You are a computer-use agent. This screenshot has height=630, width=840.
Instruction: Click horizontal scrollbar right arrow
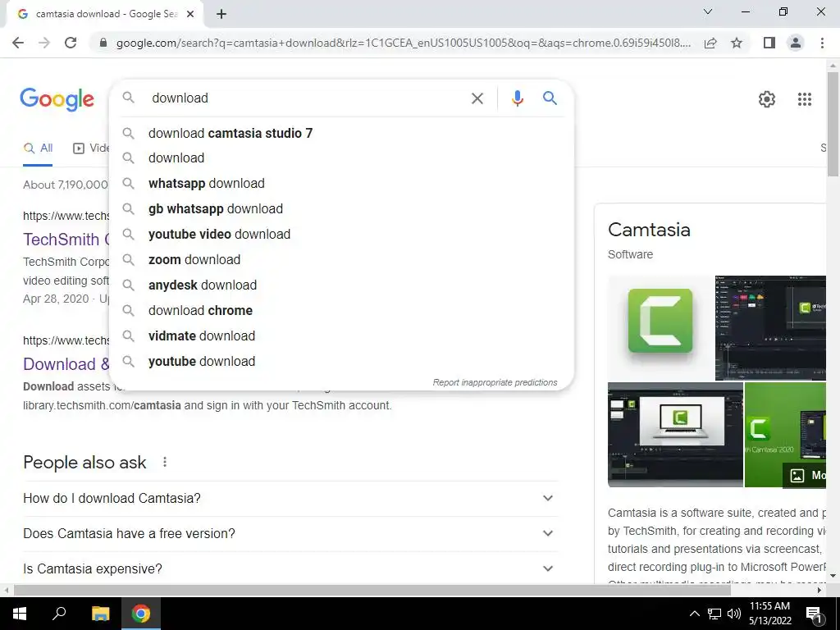819,590
